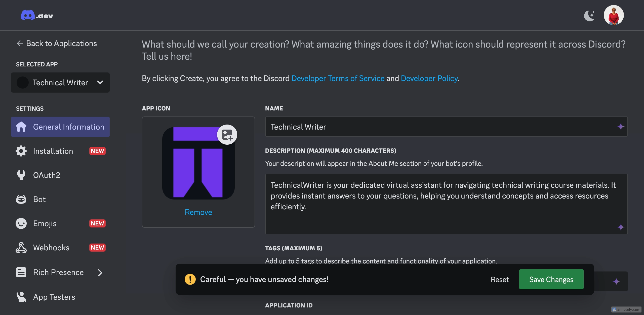The height and width of the screenshot is (315, 644).
Task: Open Developer Terms of Service link
Action: [x=338, y=78]
